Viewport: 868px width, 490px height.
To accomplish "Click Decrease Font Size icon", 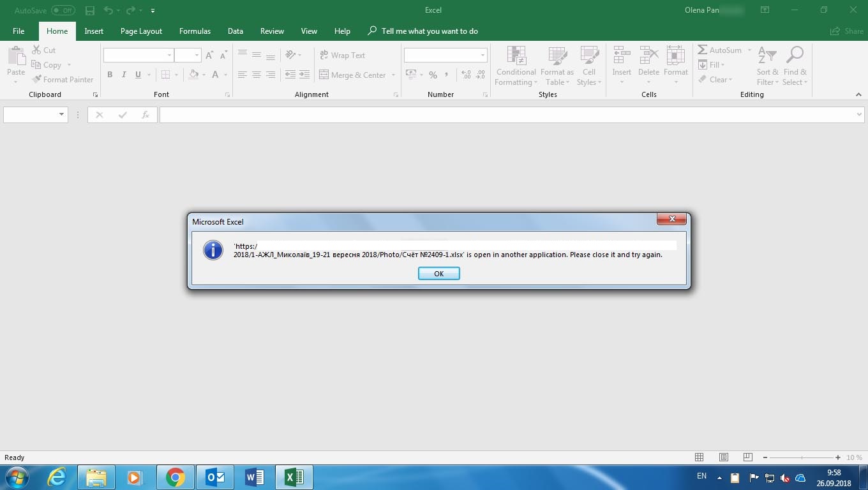I will click(x=224, y=56).
